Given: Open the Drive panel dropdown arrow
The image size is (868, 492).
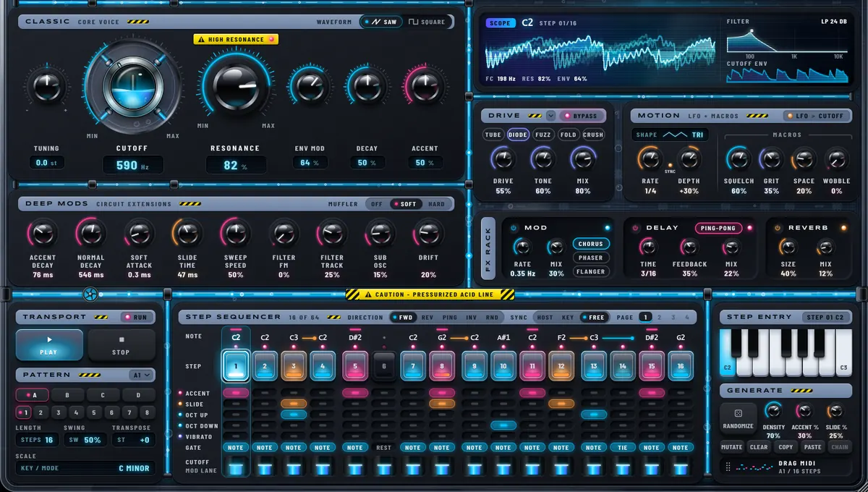Looking at the screenshot, I should click(550, 116).
